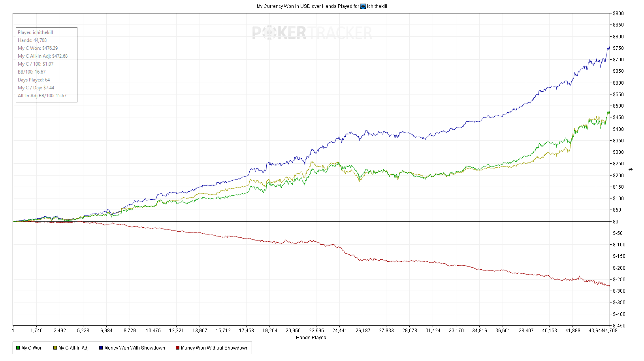The height and width of the screenshot is (361, 644).
Task: Click the yellow My C All-In Adj swatch
Action: 55,348
